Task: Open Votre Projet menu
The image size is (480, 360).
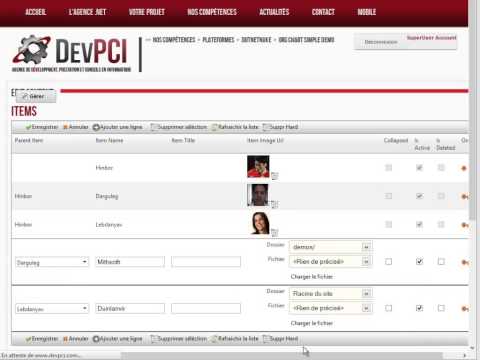Action: click(147, 12)
